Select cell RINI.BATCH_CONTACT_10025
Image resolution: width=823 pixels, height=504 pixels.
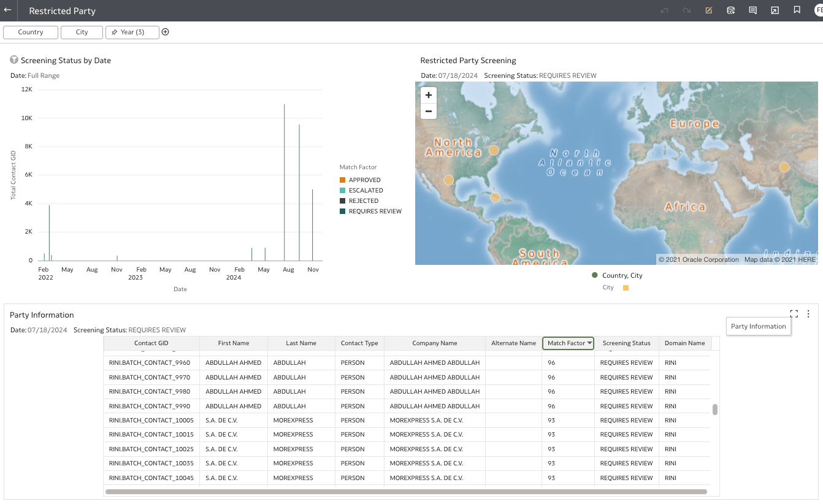click(151, 449)
